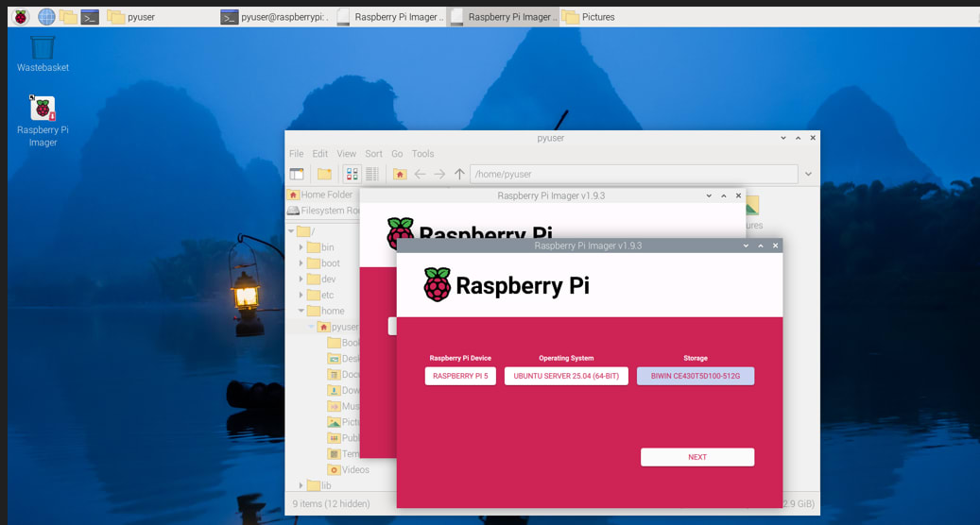Screen dimensions: 980x525
Task: Select the boot folder in the tree
Action: pyautogui.click(x=324, y=263)
